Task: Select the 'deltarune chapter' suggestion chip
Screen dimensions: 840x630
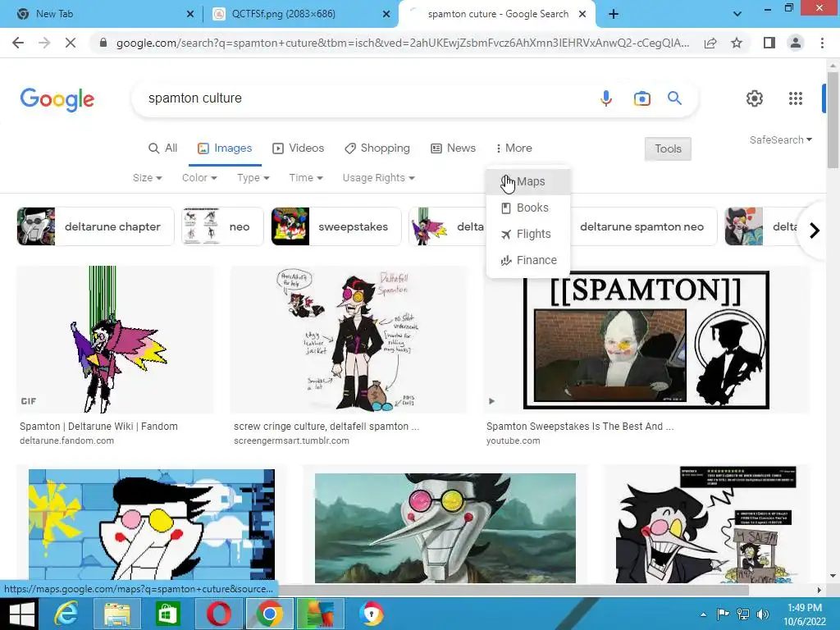Action: [95, 226]
